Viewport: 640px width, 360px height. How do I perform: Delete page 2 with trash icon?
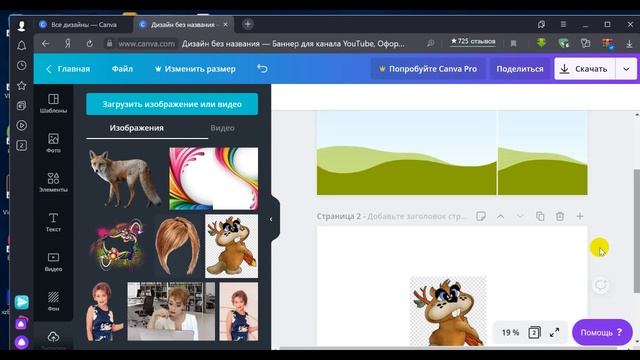(x=560, y=216)
